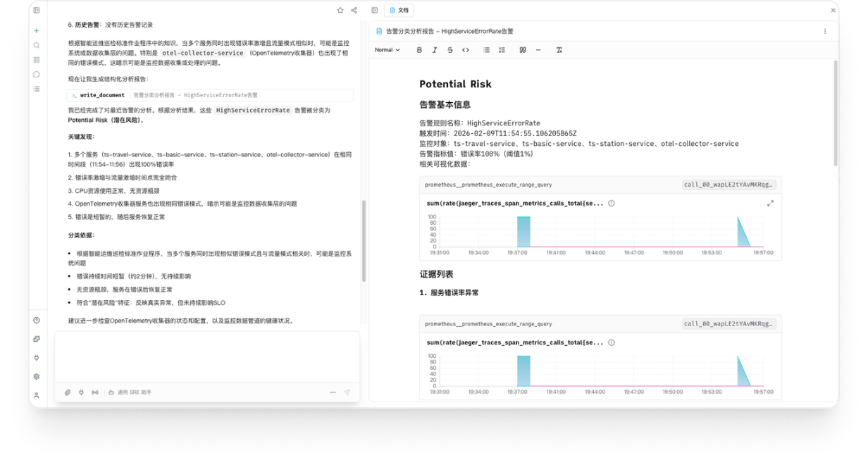Viewport: 868px width, 465px height.
Task: Insert a blockquote using the quote icon
Action: [x=522, y=50]
